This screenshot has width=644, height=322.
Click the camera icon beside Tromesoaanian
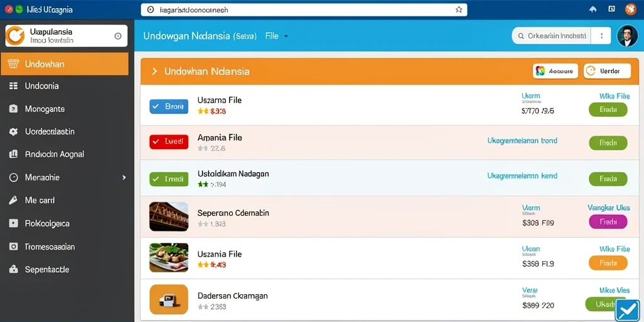click(13, 247)
